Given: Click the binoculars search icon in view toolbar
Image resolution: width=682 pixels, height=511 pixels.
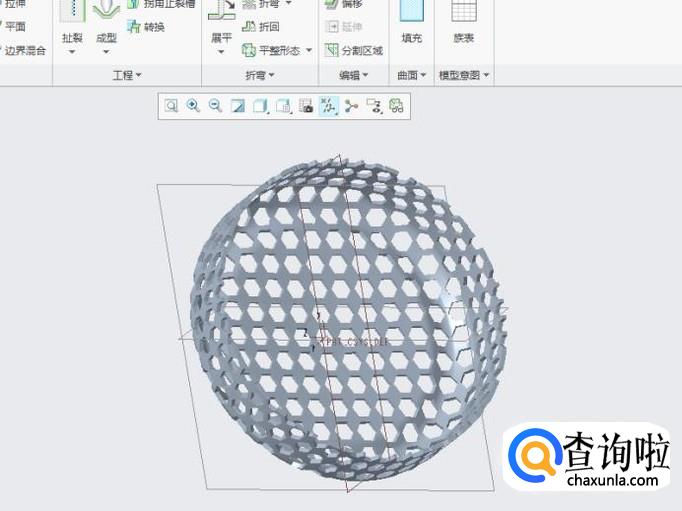Looking at the screenshot, I should point(397,106).
